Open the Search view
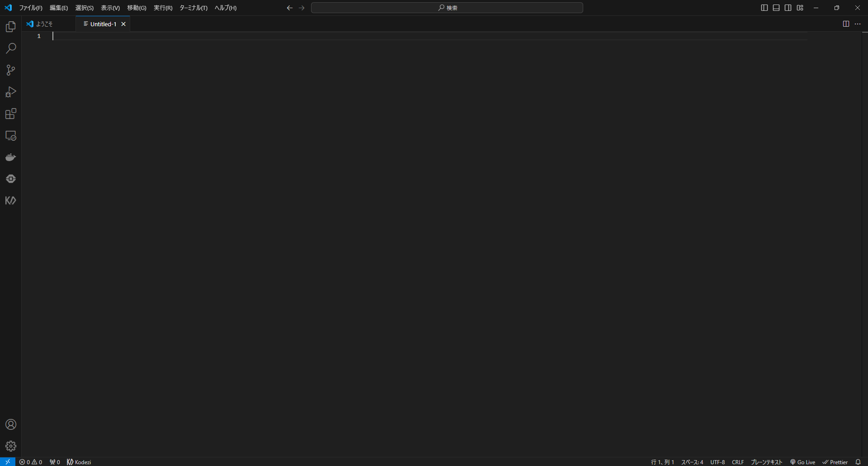 (10, 48)
